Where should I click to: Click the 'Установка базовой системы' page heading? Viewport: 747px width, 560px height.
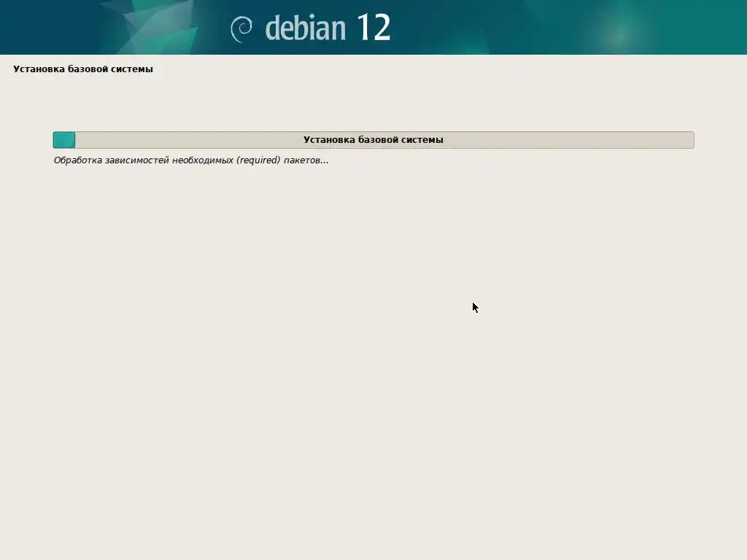tap(83, 69)
